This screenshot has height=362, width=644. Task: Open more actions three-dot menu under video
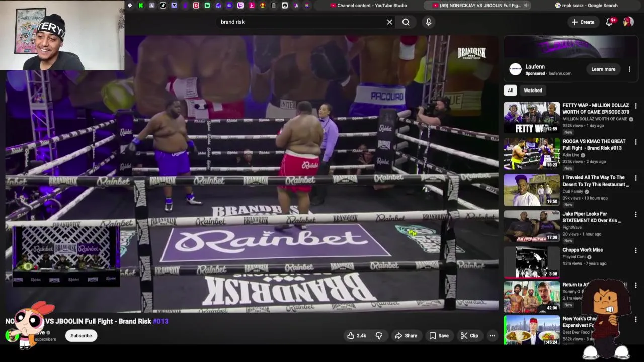493,336
